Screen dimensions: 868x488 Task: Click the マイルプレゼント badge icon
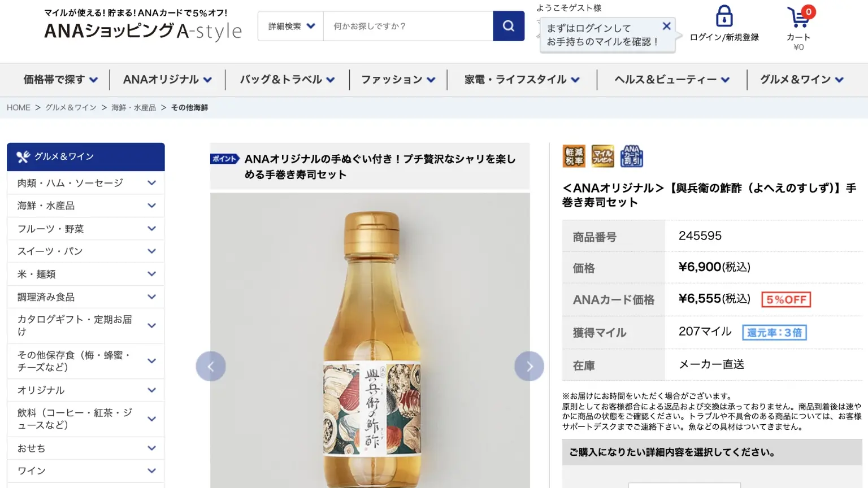point(602,156)
